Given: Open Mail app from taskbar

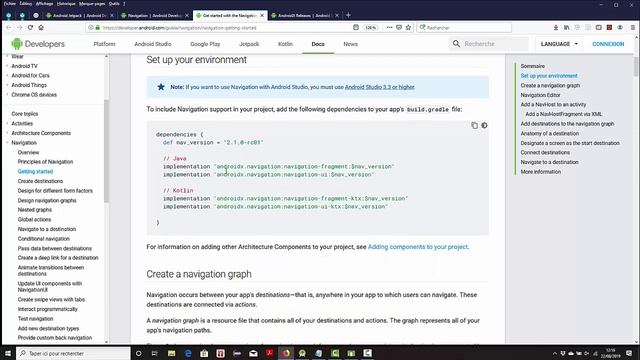Looking at the screenshot, I should click(253, 353).
